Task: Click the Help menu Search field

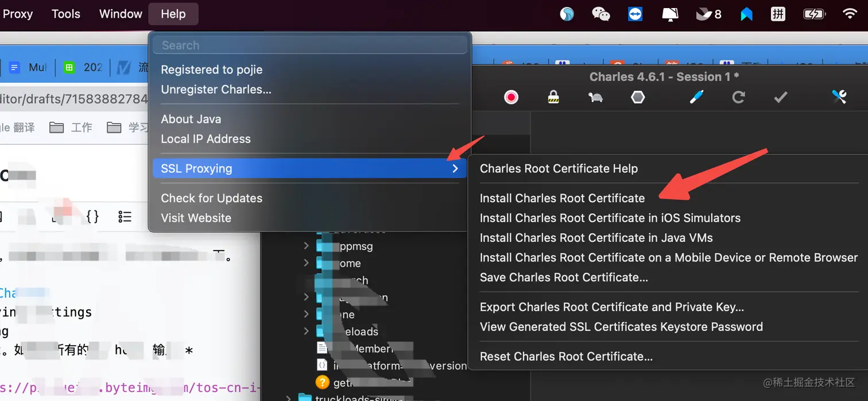Action: [310, 45]
